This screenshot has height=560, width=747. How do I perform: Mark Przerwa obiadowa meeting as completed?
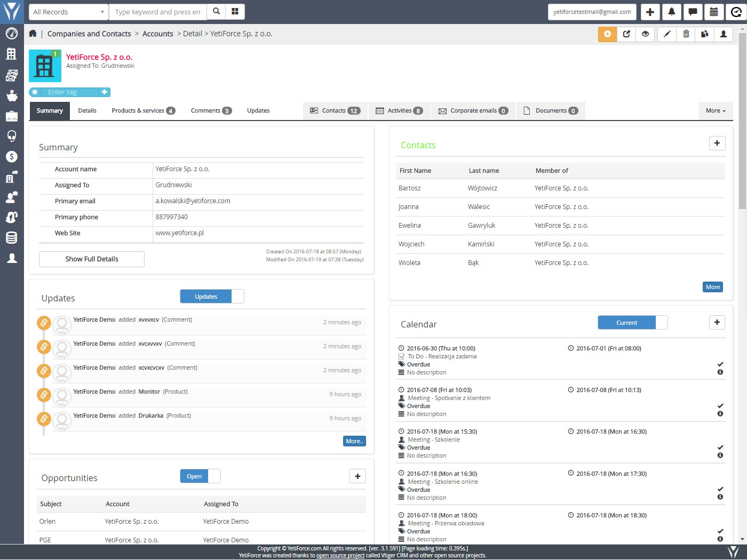[720, 531]
